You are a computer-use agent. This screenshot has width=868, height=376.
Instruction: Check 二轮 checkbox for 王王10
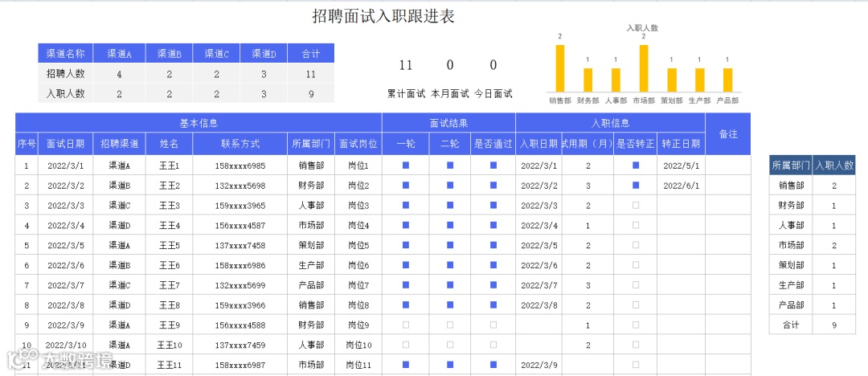coord(450,345)
